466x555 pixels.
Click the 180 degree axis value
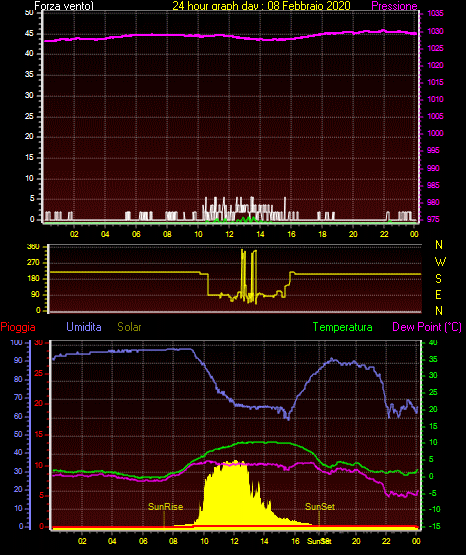coord(34,279)
